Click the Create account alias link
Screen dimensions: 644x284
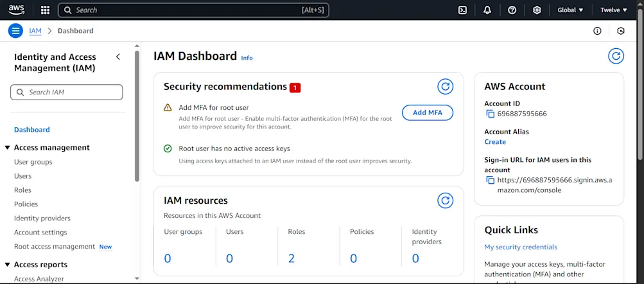[x=495, y=142]
